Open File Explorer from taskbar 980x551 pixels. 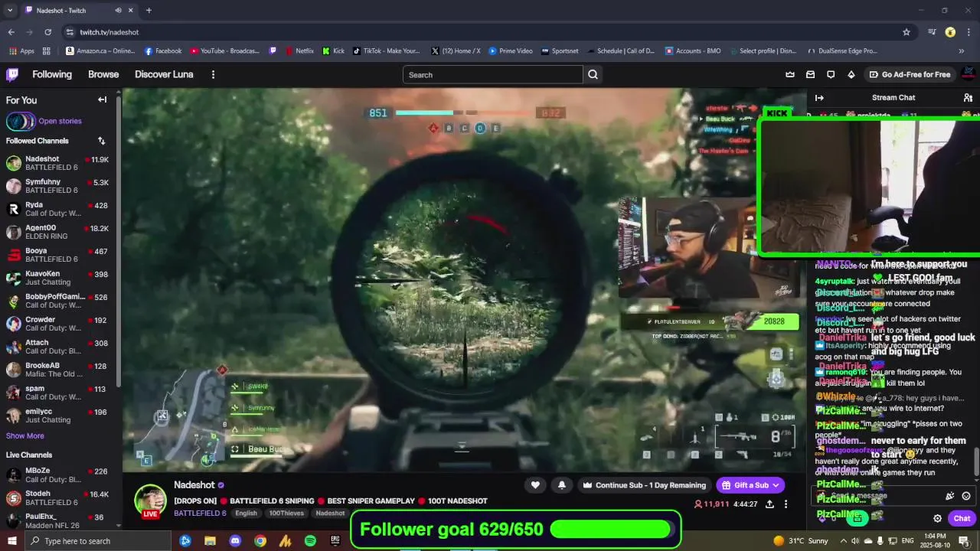click(x=210, y=541)
